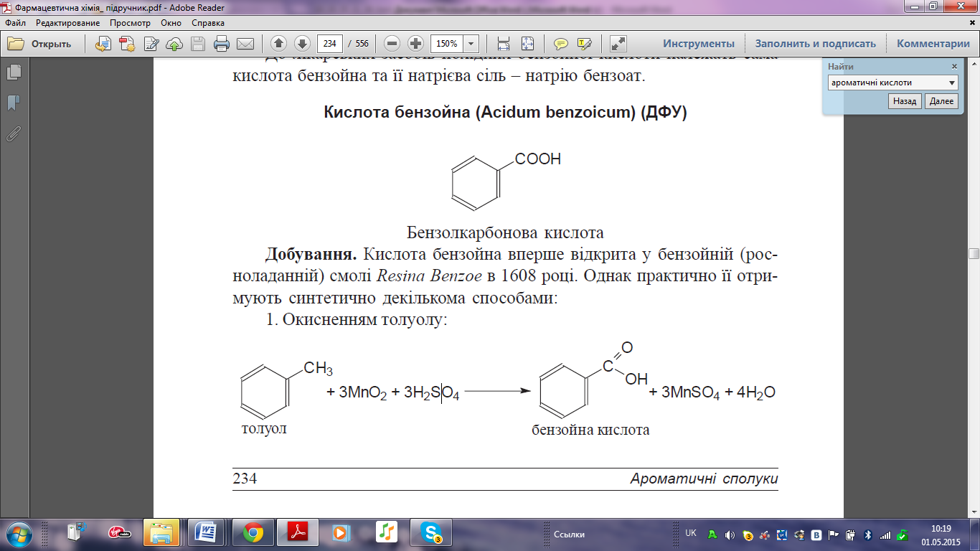The width and height of the screenshot is (980, 551).
Task: Open the Заполнить и подписать pane
Action: click(x=816, y=44)
